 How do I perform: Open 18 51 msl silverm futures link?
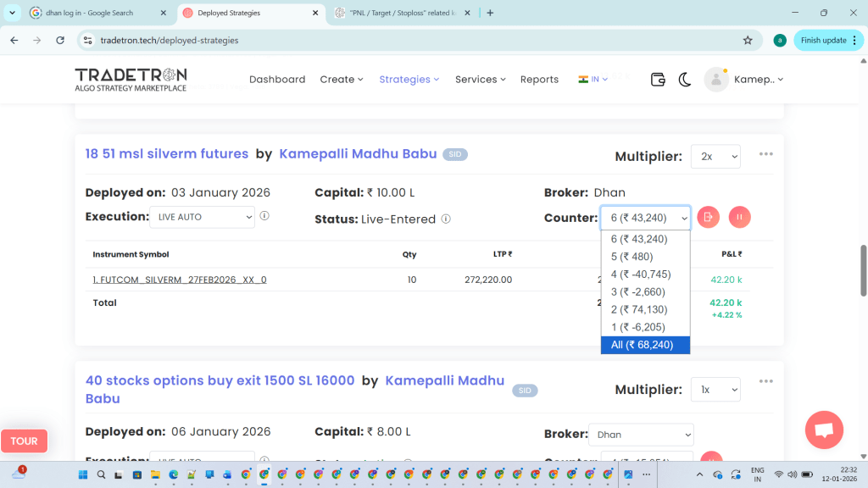pyautogui.click(x=167, y=154)
